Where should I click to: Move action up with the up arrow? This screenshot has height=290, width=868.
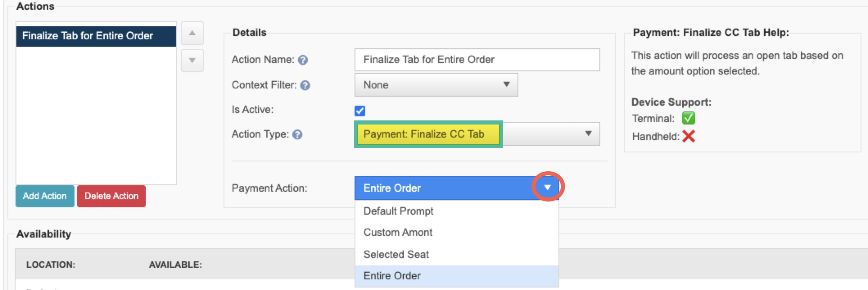point(192,33)
